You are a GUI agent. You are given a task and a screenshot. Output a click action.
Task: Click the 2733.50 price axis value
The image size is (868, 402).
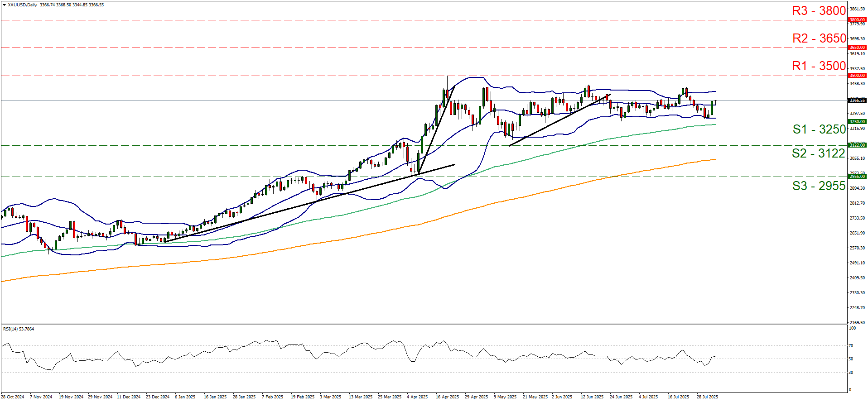pos(857,218)
